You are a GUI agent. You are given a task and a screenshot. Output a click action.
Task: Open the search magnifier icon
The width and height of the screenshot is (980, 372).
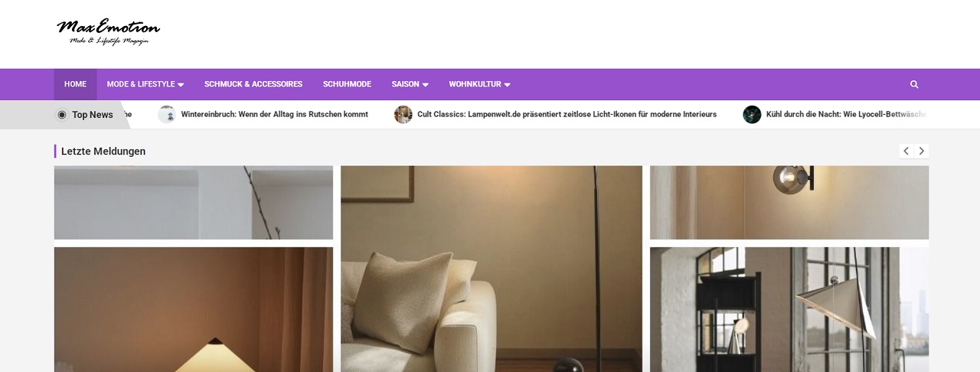click(x=913, y=84)
